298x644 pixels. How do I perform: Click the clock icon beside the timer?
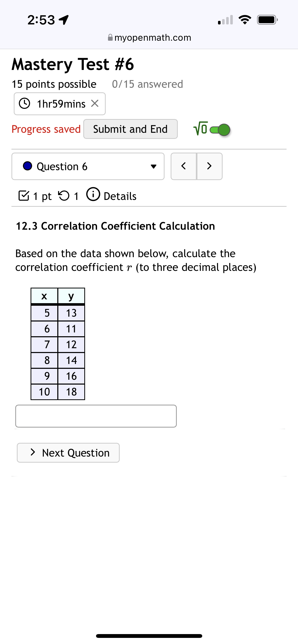pyautogui.click(x=25, y=104)
